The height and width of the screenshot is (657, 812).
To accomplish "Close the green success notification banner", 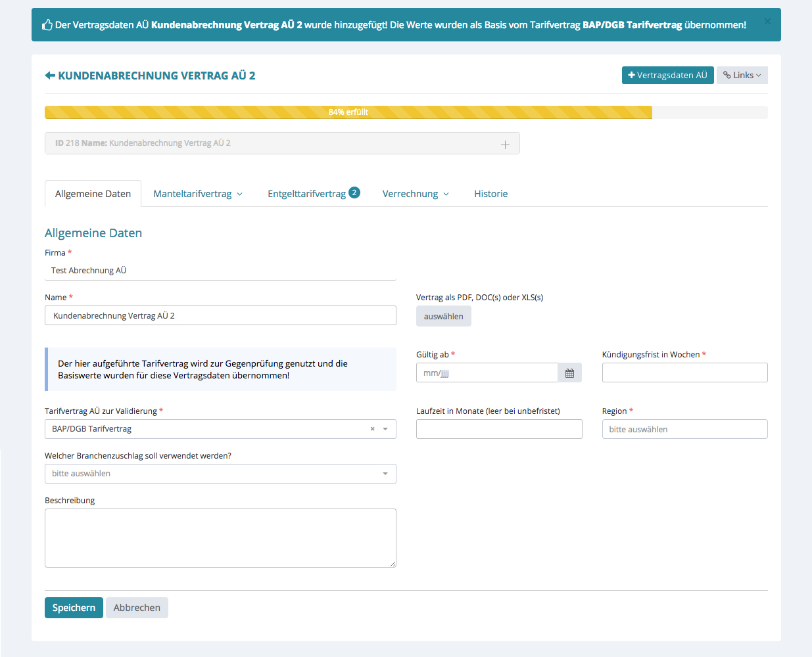I will tap(767, 22).
